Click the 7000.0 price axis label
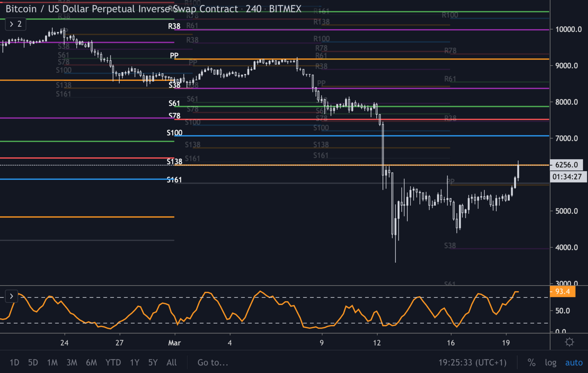588x373 pixels. (x=566, y=138)
